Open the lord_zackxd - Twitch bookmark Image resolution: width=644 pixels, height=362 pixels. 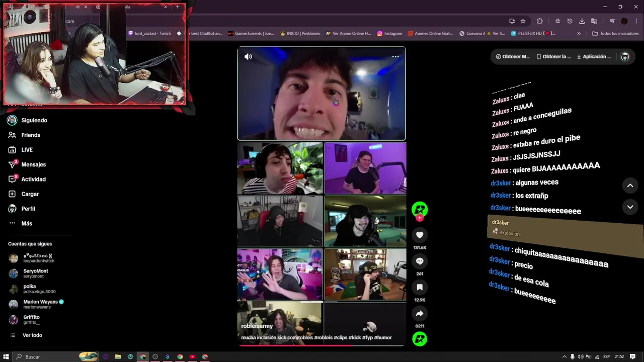pyautogui.click(x=149, y=34)
